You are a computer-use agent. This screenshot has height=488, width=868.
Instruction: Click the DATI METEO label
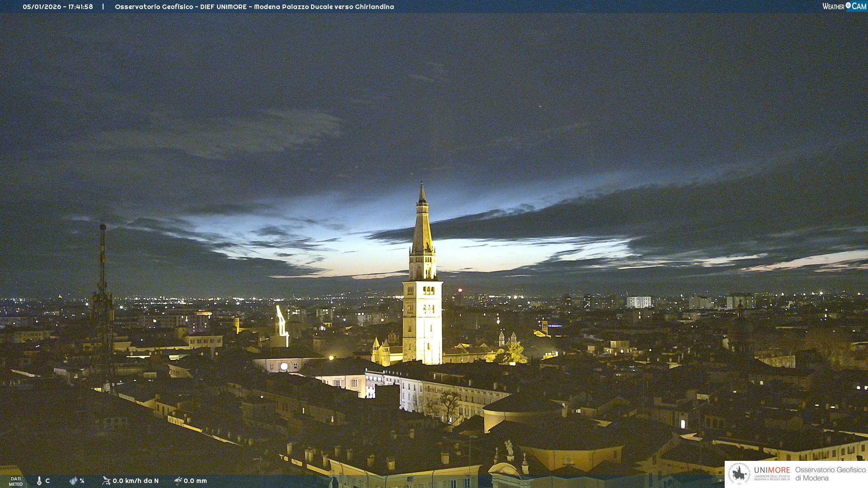click(x=16, y=481)
